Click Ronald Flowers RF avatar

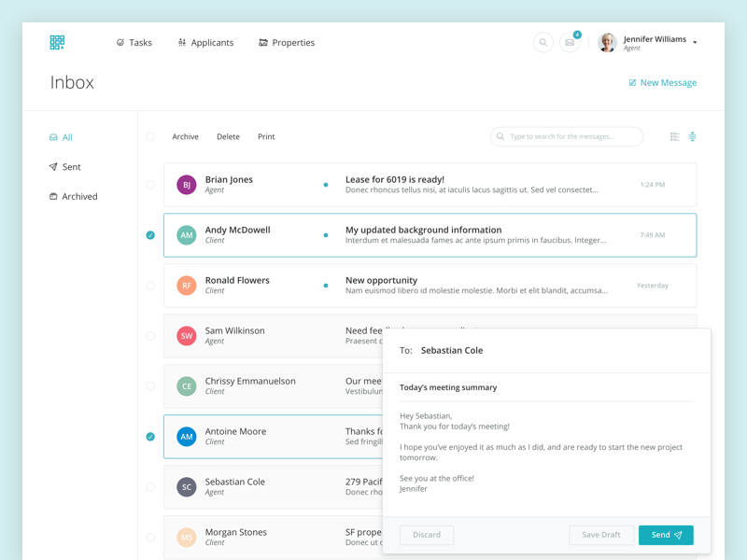(x=187, y=286)
